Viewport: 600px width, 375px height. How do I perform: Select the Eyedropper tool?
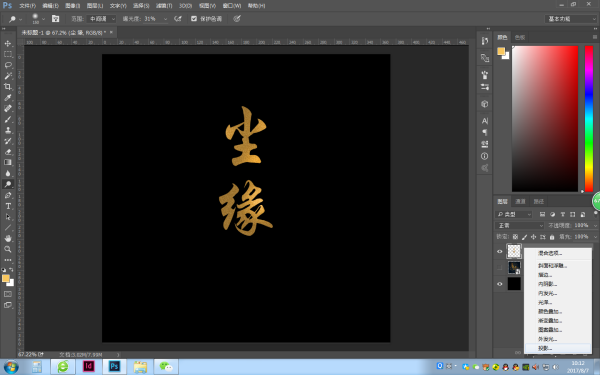pyautogui.click(x=8, y=98)
